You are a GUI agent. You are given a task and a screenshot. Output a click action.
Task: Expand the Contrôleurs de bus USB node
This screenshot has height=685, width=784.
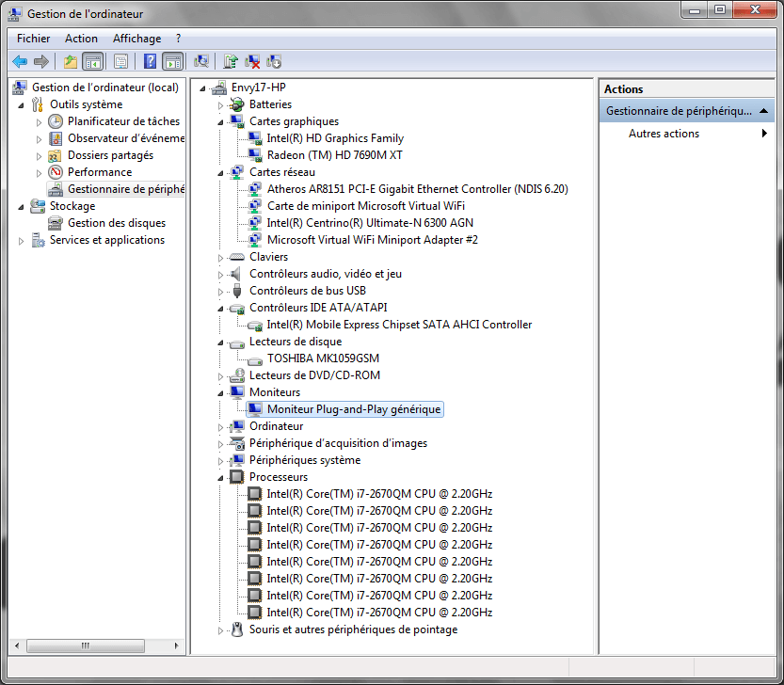(x=221, y=291)
